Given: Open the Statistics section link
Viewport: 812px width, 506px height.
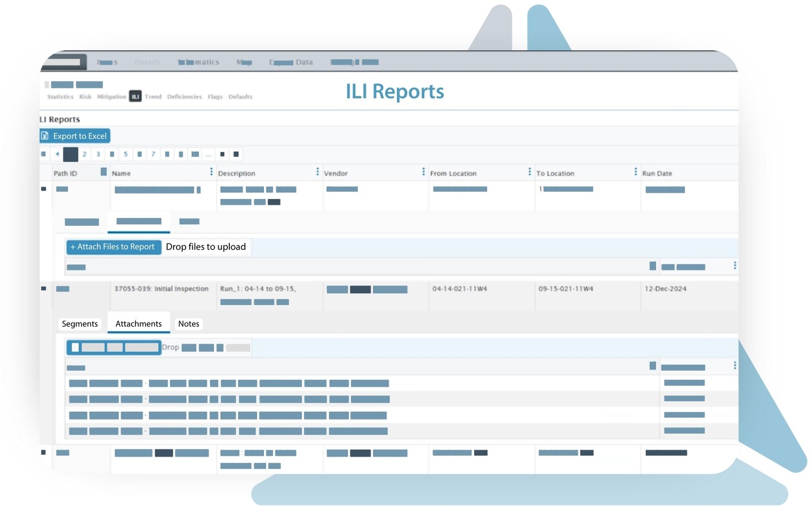Looking at the screenshot, I should (60, 97).
